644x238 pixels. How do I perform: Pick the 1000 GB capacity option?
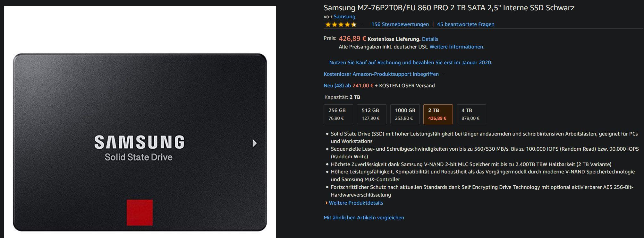[x=405, y=114]
